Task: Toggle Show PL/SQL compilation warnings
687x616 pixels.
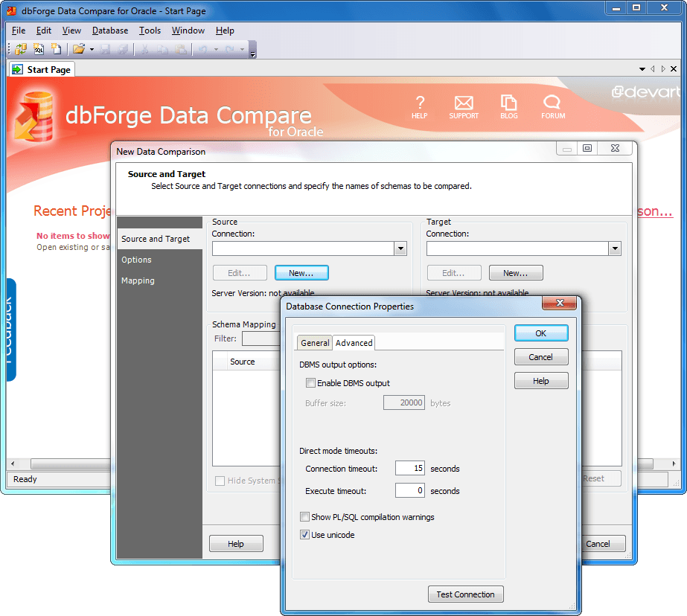Action: pos(304,517)
